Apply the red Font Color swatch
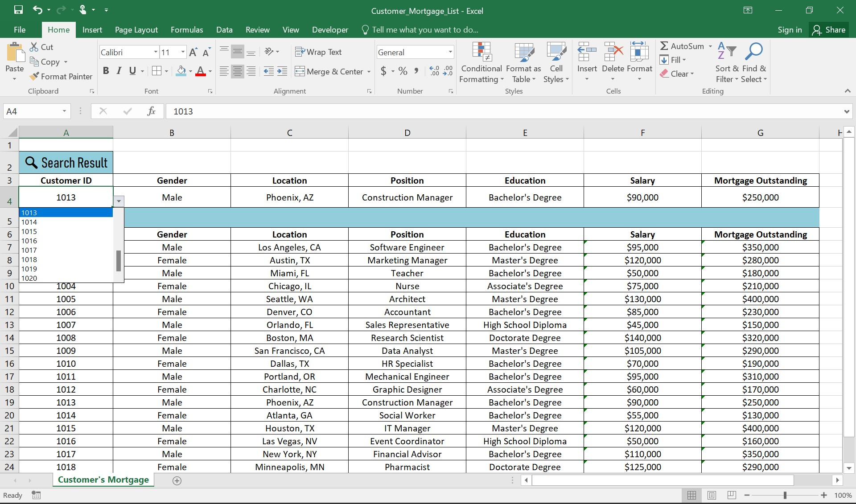The image size is (856, 504). click(x=201, y=71)
